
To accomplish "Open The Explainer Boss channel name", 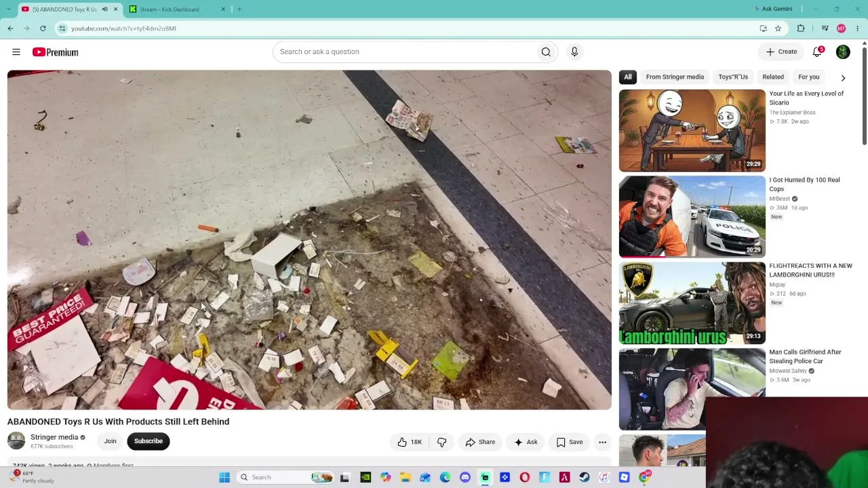I will point(792,113).
